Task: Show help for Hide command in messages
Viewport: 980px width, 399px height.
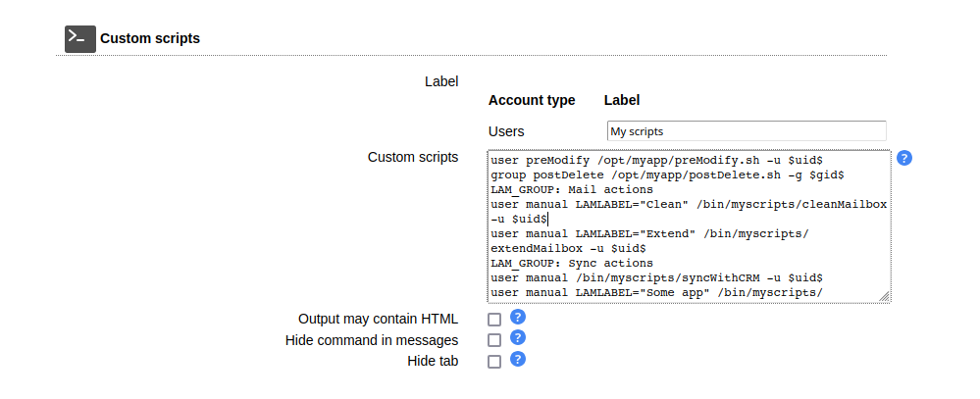Action: [x=519, y=338]
